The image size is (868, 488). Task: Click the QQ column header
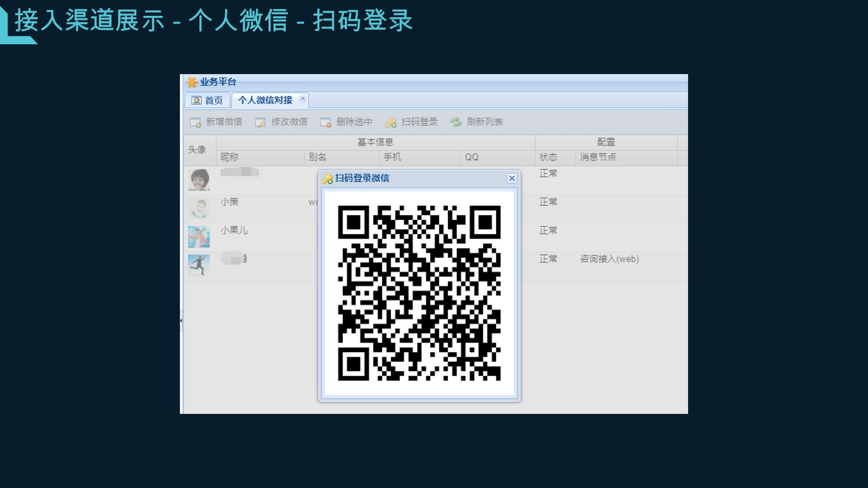pyautogui.click(x=497, y=157)
